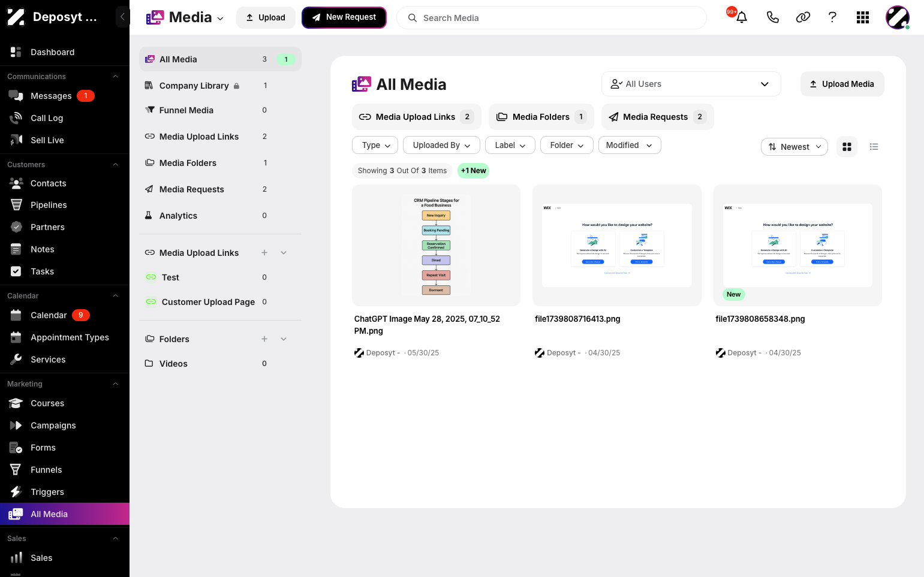Viewport: 924px width, 577px height.
Task: Click the Campaigns icon in sidebar
Action: [16, 425]
